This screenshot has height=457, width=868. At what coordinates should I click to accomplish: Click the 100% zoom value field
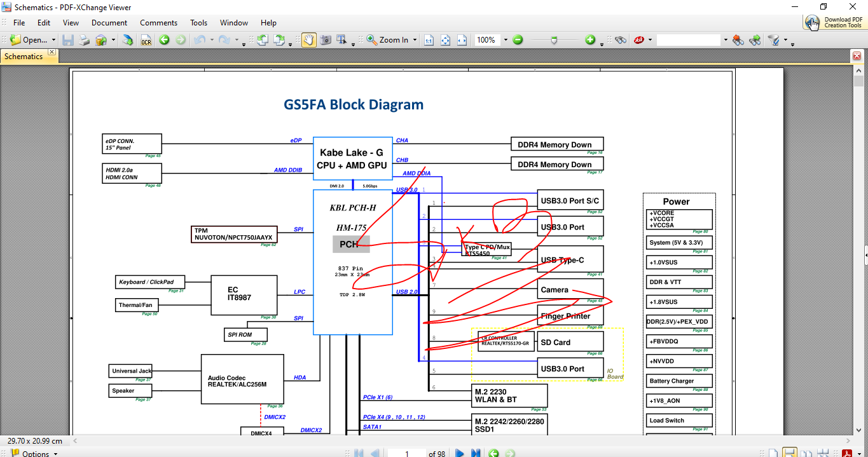487,39
